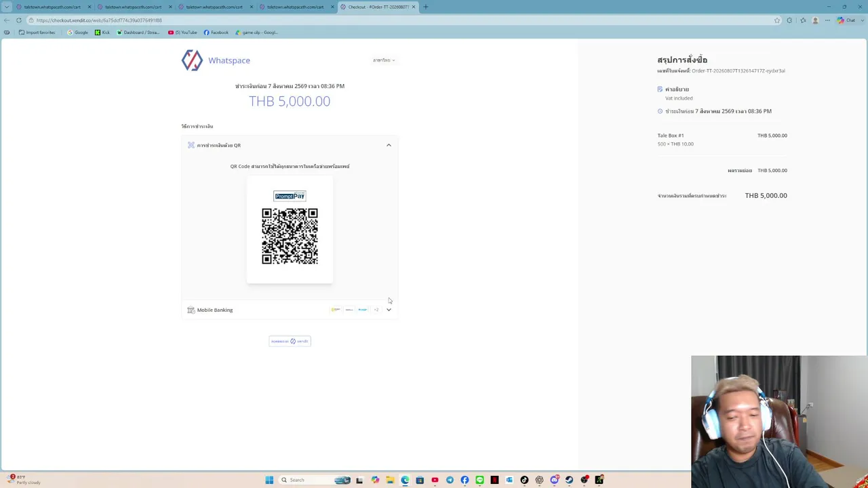Select the fourth taletown cart tab

pos(295,7)
